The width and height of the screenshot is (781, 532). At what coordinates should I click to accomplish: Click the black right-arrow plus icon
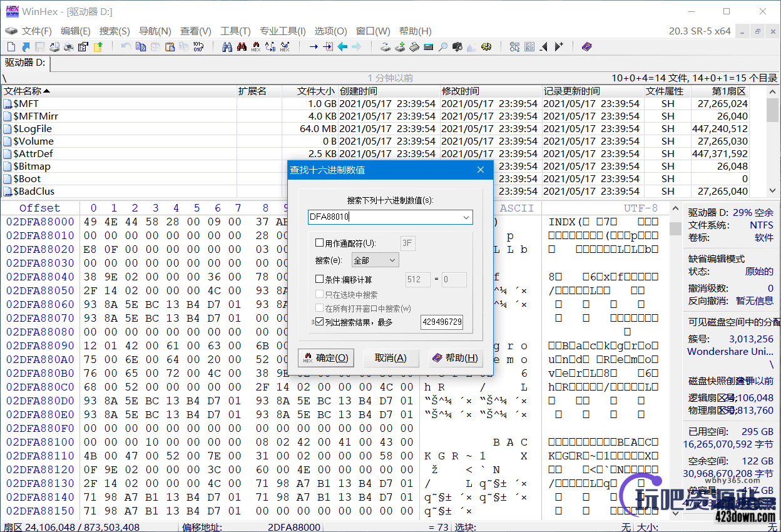tap(559, 47)
